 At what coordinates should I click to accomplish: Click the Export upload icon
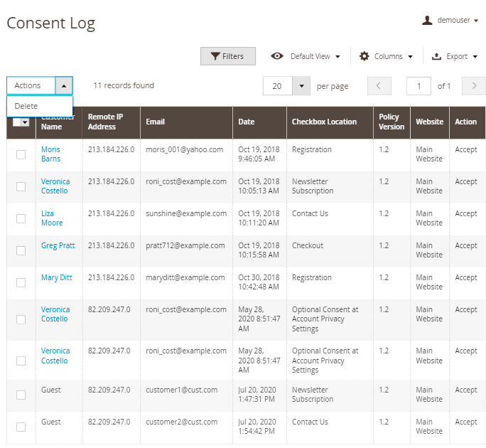pos(436,56)
